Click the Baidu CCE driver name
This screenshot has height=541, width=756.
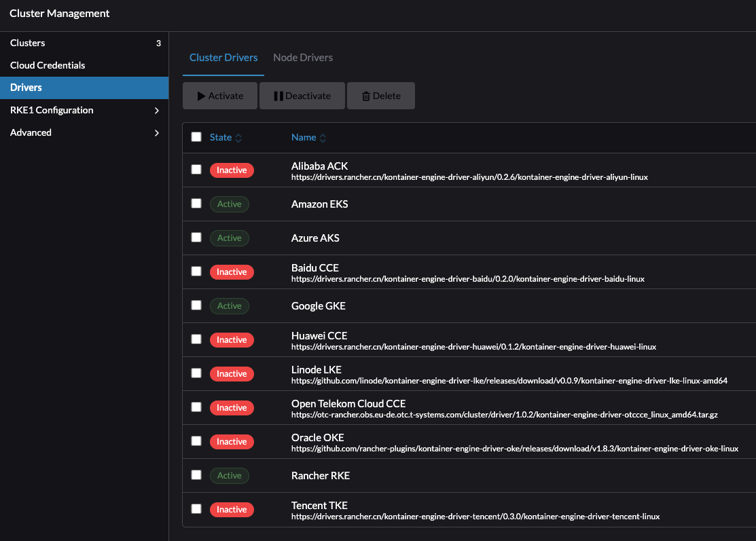pos(315,268)
